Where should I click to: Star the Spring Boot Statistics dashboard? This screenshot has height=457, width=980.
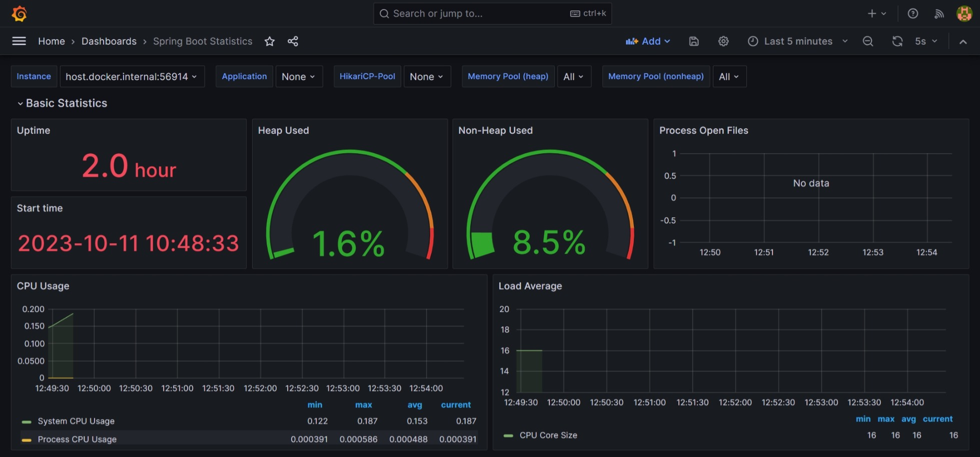pyautogui.click(x=270, y=42)
